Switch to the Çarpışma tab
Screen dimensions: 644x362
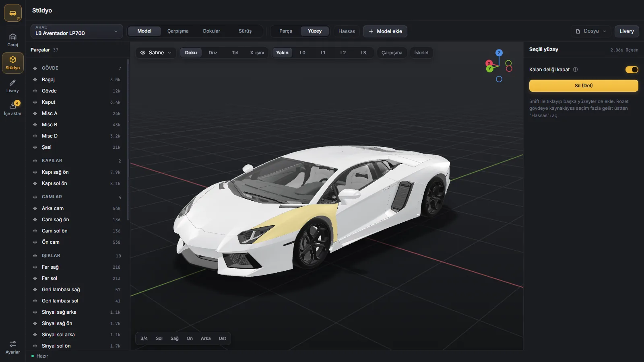click(178, 31)
